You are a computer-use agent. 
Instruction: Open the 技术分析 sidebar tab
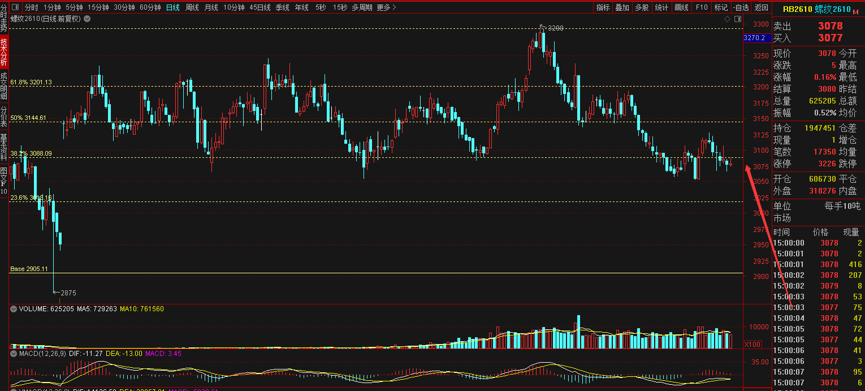coord(4,51)
